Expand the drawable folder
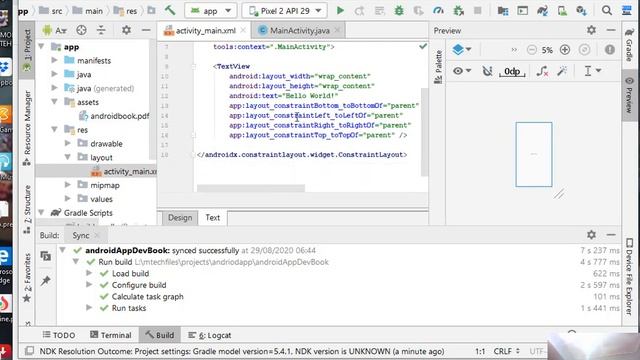 click(68, 143)
